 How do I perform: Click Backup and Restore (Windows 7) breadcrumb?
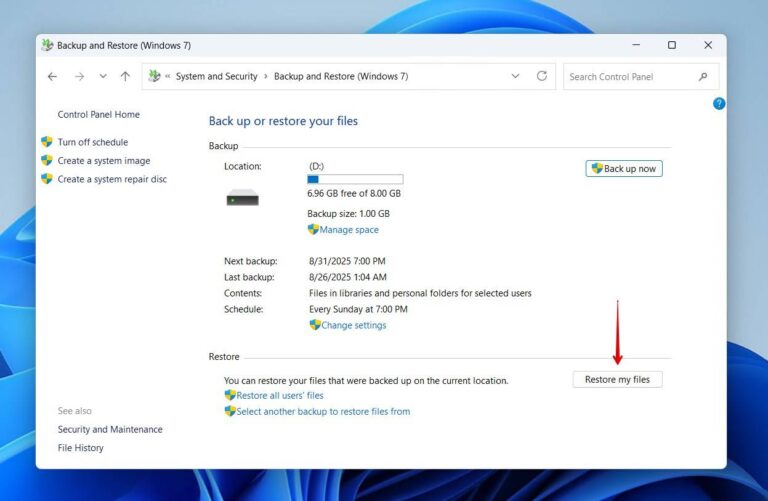pyautogui.click(x=341, y=76)
